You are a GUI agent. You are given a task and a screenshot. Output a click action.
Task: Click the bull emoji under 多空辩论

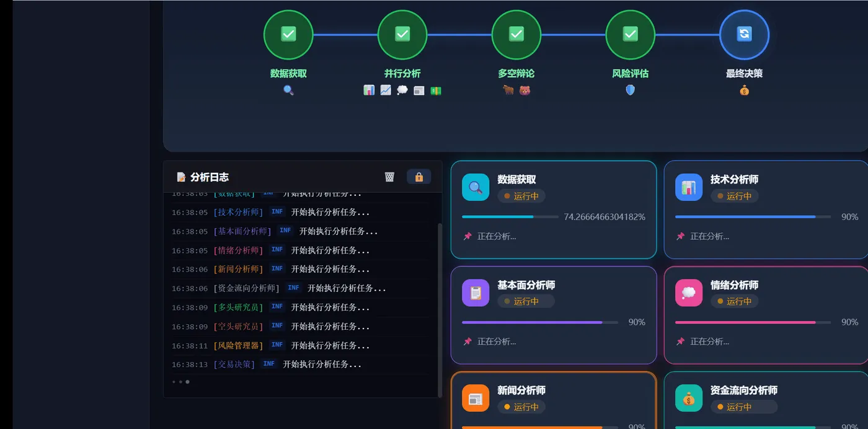click(508, 90)
